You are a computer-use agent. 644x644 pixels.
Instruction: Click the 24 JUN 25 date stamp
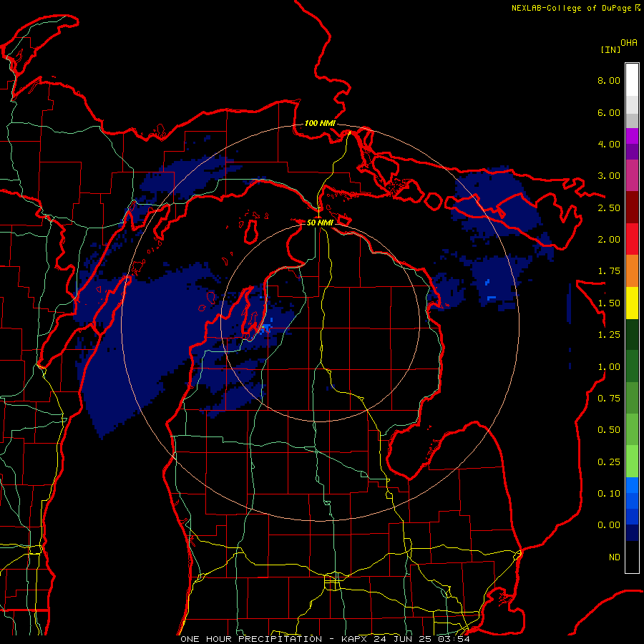[404, 639]
